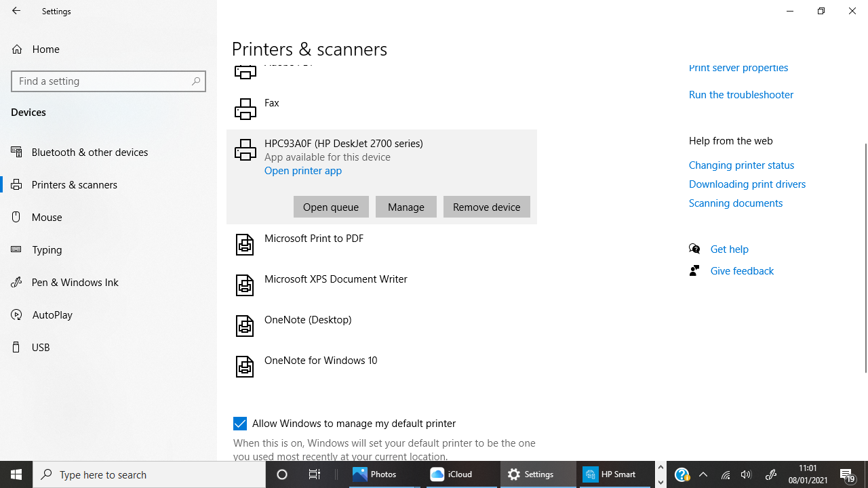Click the Microsoft Print to PDF icon
The width and height of the screenshot is (868, 488).
point(245,245)
